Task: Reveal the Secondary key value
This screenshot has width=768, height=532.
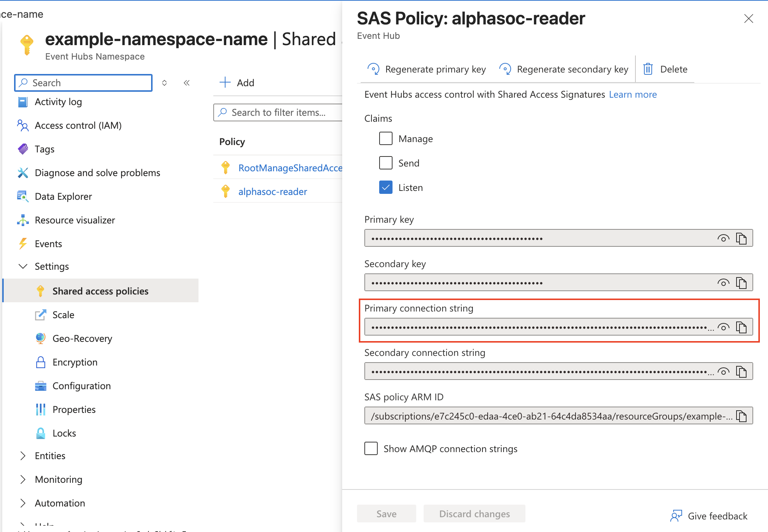Action: coord(723,283)
